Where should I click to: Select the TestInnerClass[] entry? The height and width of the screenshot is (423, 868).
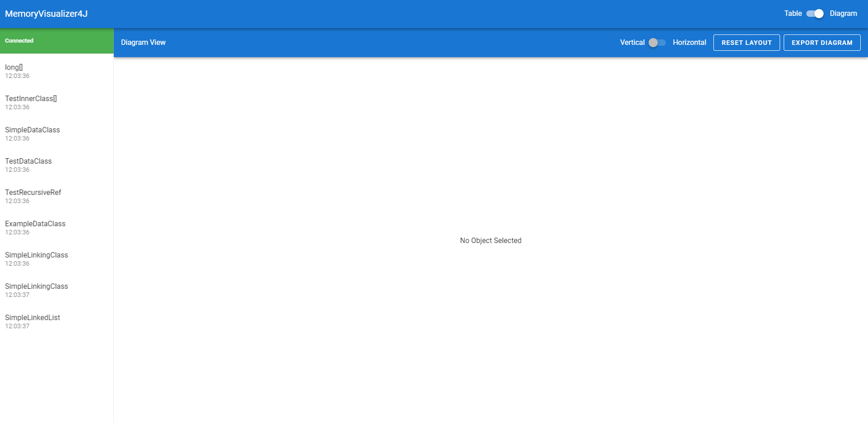click(57, 102)
